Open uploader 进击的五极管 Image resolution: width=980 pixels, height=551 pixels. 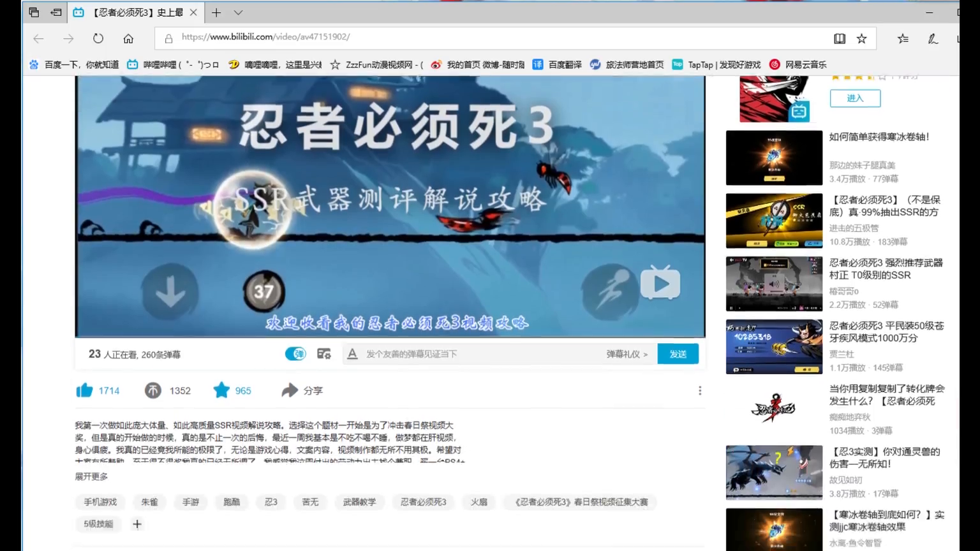pos(854,228)
